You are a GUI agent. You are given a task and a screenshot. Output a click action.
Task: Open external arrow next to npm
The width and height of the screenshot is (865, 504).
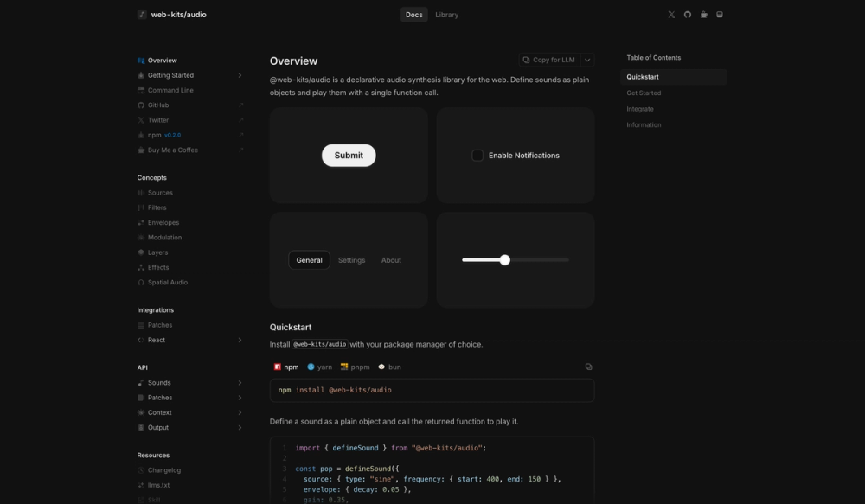[x=240, y=135]
